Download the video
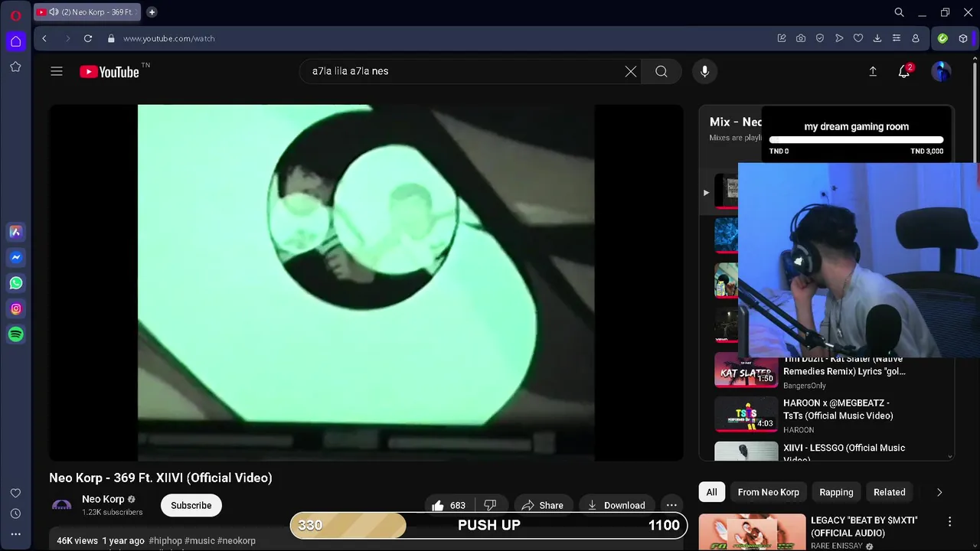This screenshot has width=980, height=551. pyautogui.click(x=616, y=505)
